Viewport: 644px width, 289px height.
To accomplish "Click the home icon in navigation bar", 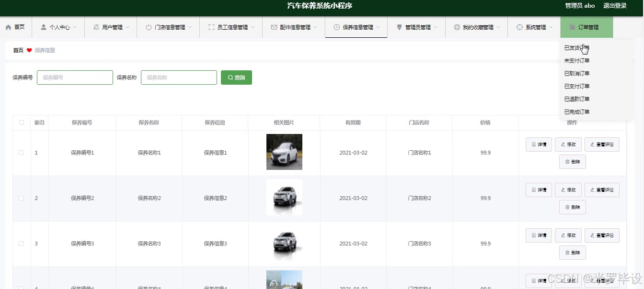I will pos(8,28).
